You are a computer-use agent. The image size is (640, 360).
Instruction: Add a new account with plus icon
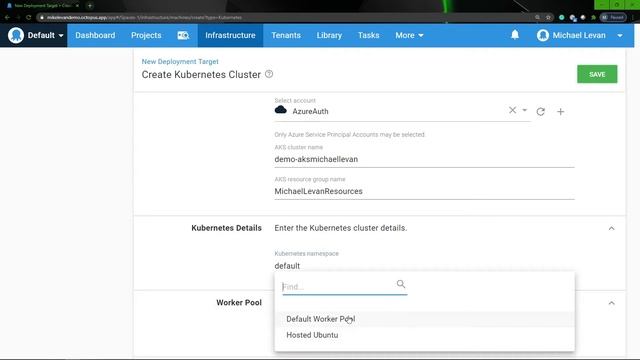pyautogui.click(x=560, y=111)
